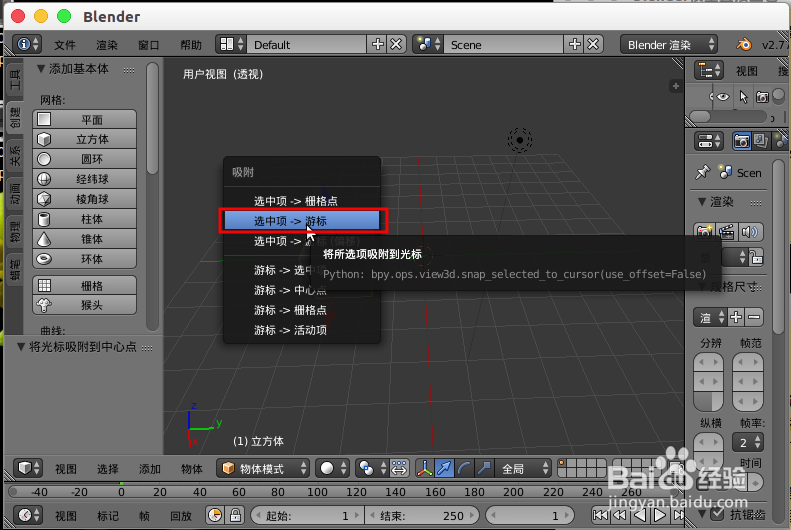The height and width of the screenshot is (530, 791).
Task: Add a new screen layout next to Default
Action: [x=377, y=44]
